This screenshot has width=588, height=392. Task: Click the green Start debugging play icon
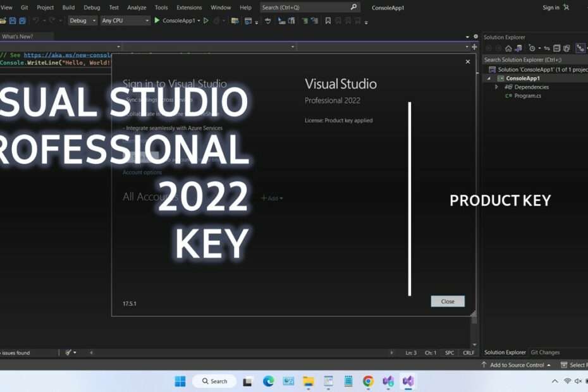click(157, 21)
